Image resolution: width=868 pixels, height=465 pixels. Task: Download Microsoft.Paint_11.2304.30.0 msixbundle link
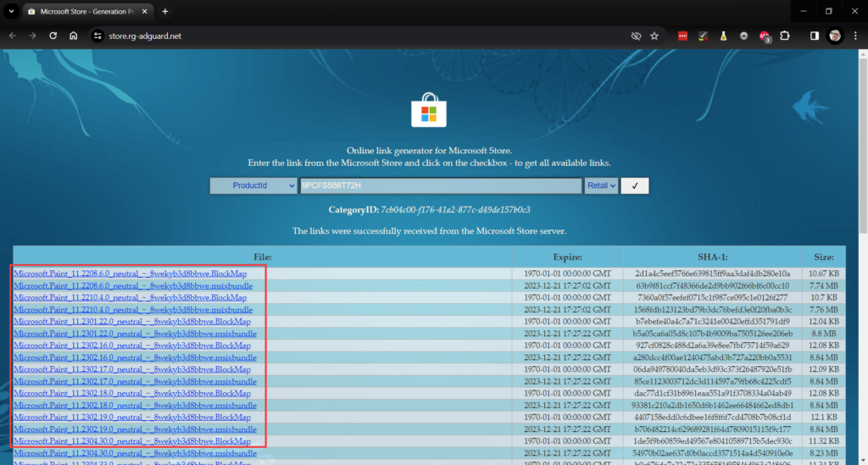[135, 453]
